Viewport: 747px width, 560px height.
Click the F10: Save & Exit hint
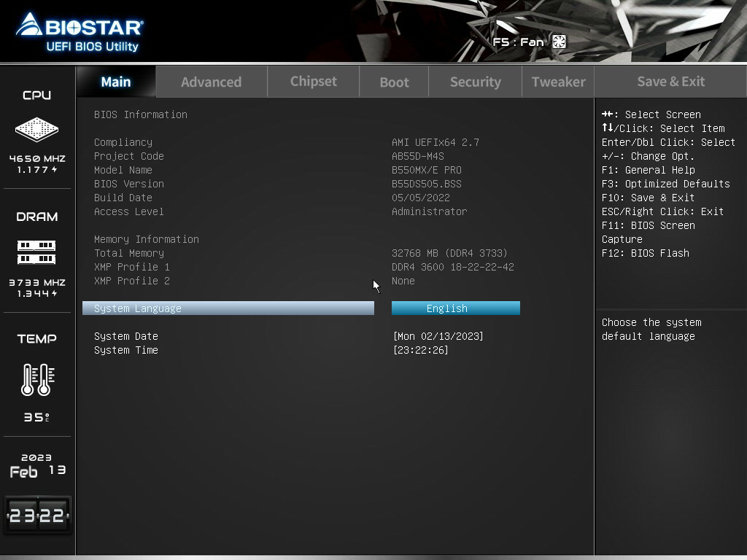649,198
